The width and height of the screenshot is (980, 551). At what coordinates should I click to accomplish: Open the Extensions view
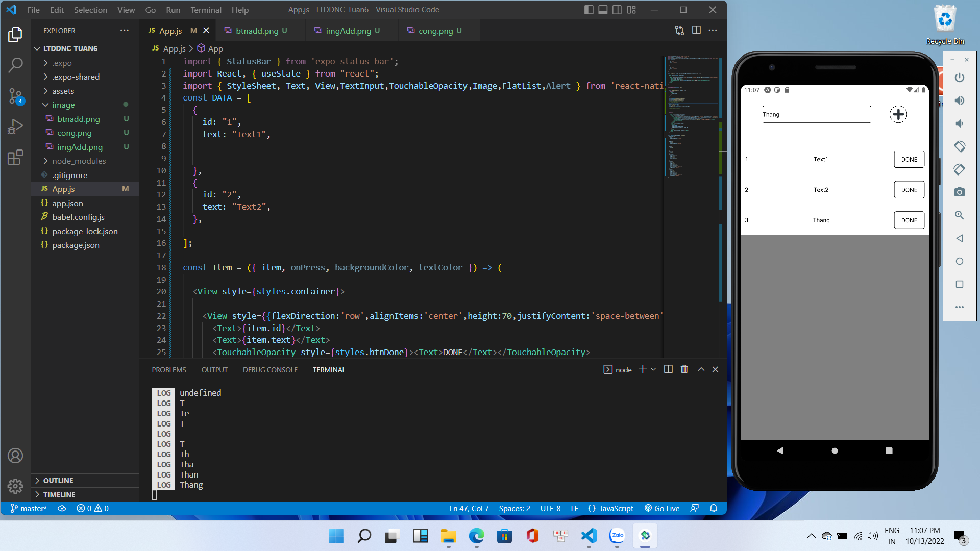click(15, 157)
